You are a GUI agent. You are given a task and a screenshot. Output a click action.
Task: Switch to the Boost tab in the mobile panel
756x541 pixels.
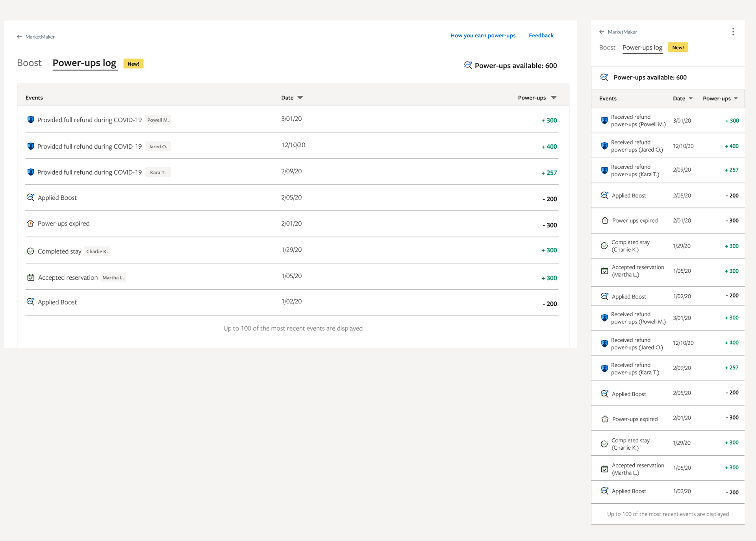(607, 48)
